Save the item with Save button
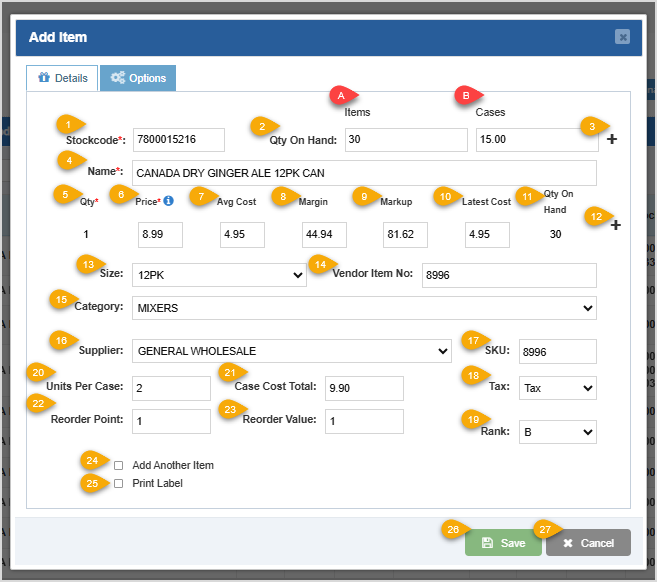Viewport: 657px width, 582px height. [x=503, y=543]
